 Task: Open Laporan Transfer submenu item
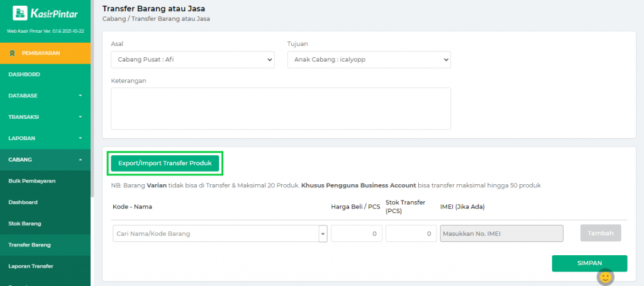pos(31,266)
